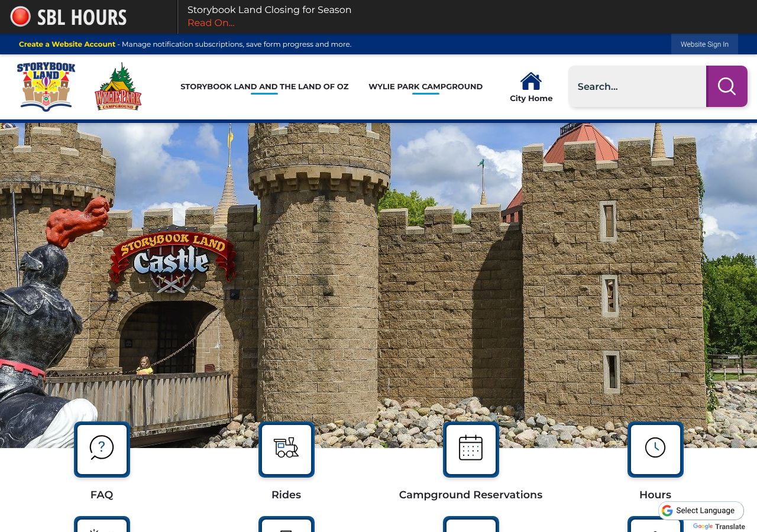Click Campground Reservations text label
The width and height of the screenshot is (757, 532).
point(471,495)
